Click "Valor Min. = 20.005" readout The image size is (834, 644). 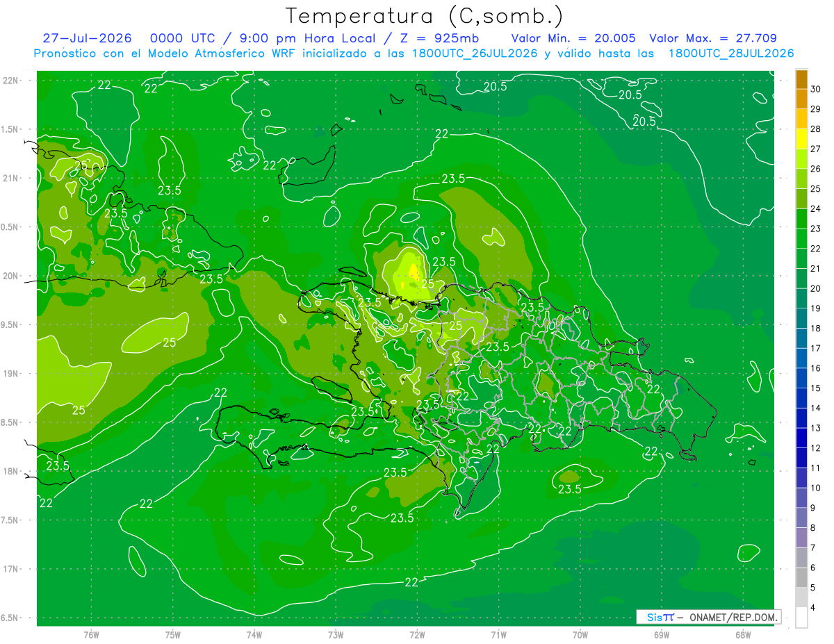(575, 38)
